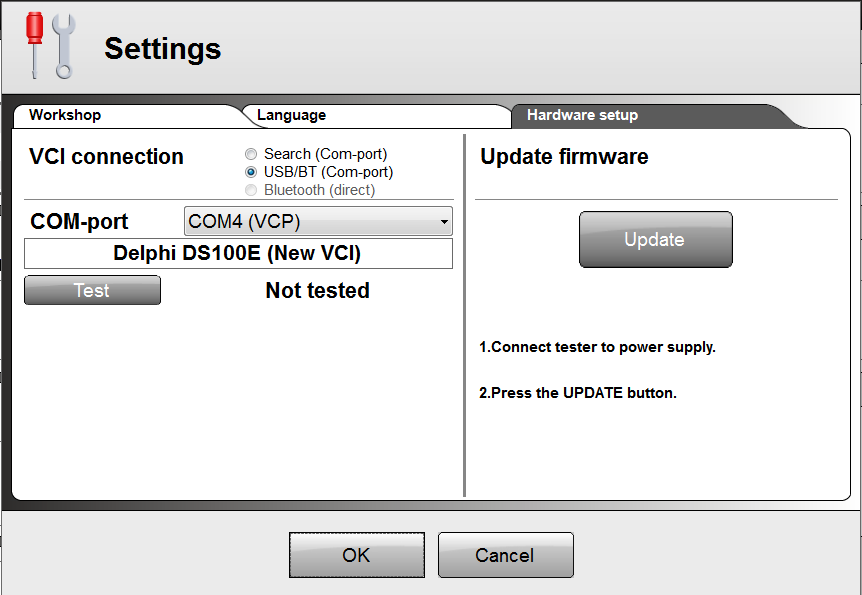The height and width of the screenshot is (595, 862).
Task: Click the 'Not tested' status text
Action: coord(317,290)
